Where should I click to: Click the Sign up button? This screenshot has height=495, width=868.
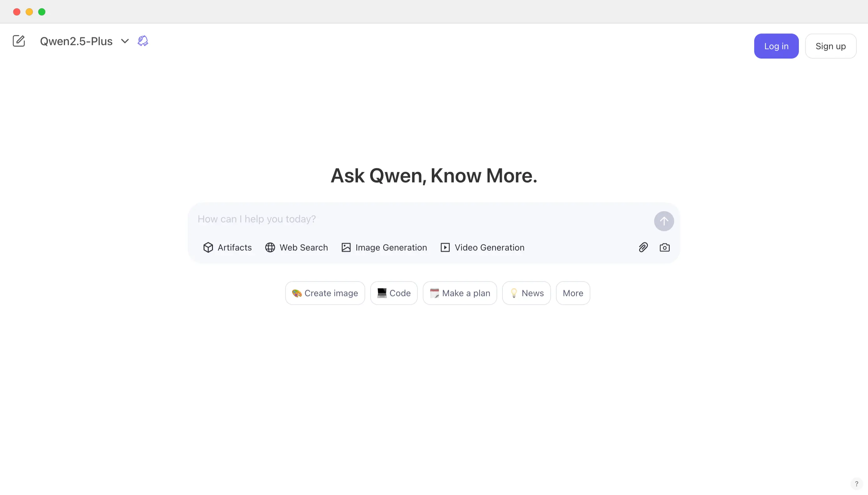click(830, 46)
